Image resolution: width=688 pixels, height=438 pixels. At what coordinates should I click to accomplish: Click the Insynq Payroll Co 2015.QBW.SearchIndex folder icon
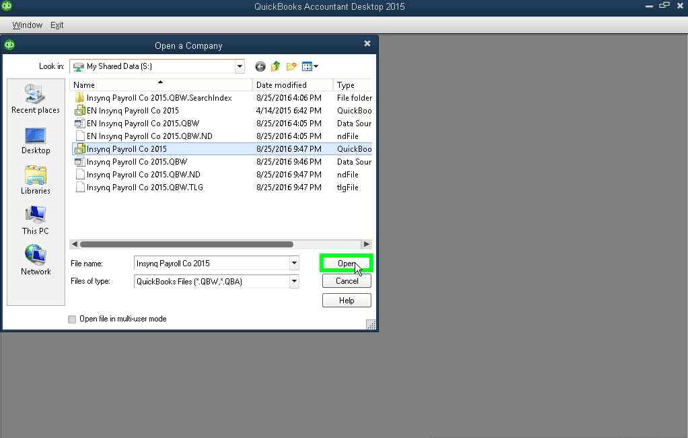(x=79, y=97)
